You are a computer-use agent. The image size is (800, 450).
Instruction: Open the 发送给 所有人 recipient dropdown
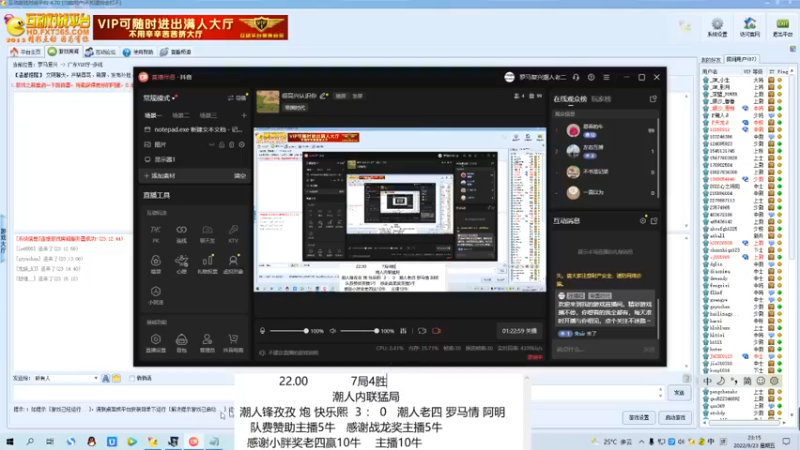[x=66, y=379]
